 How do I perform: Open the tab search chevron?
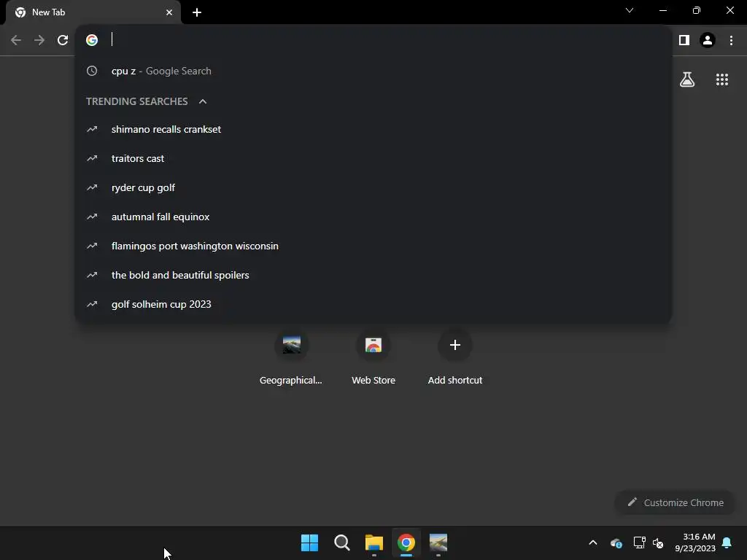coord(630,10)
